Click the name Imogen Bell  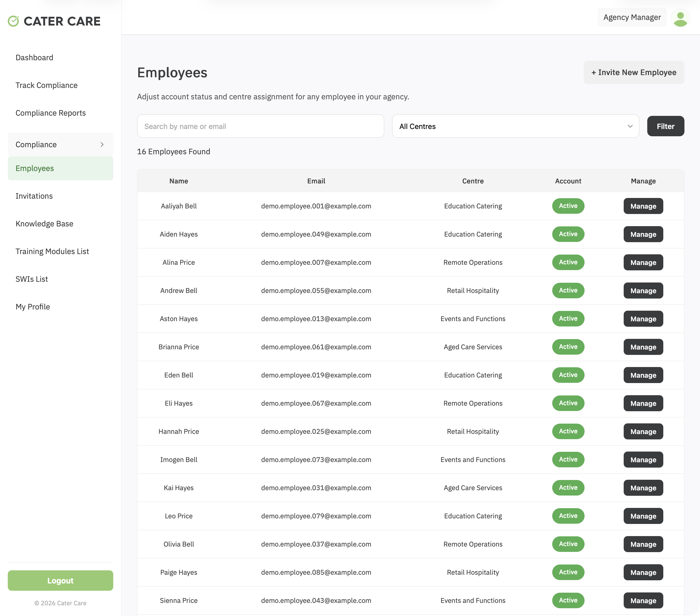click(179, 460)
